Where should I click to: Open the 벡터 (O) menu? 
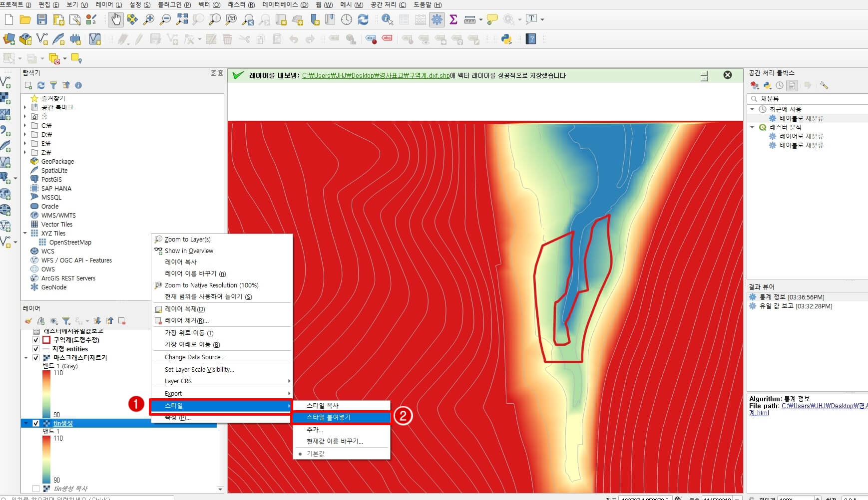[x=209, y=4]
